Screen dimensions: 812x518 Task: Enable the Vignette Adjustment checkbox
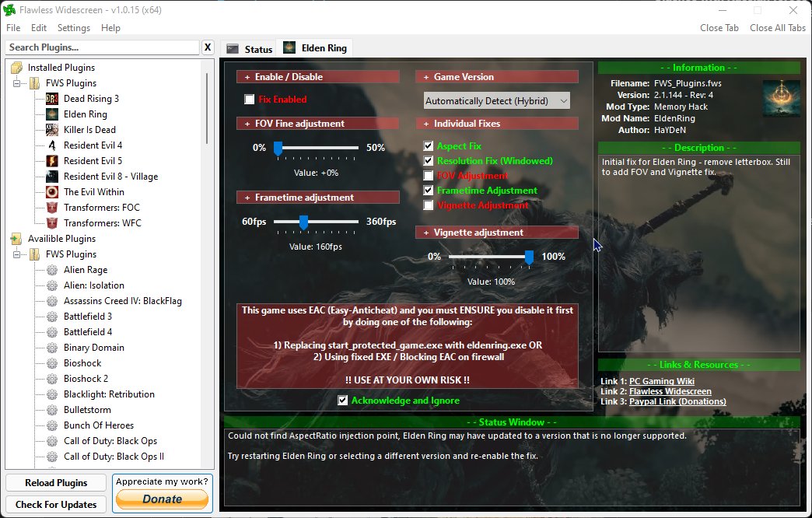[429, 205]
